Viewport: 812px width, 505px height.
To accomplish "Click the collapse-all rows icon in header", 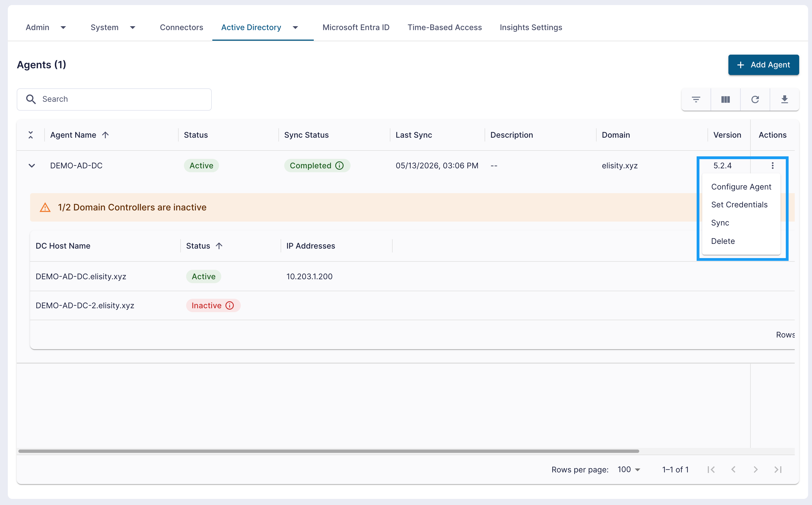I will coord(31,135).
